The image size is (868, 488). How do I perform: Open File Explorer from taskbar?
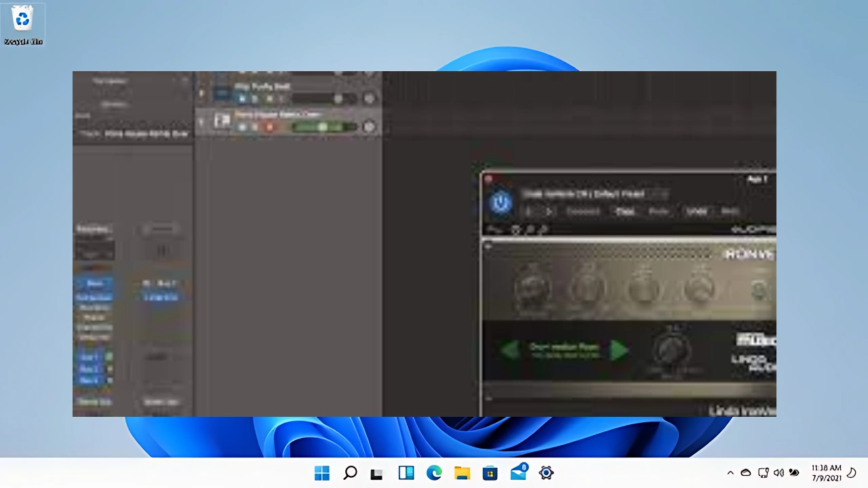tap(462, 473)
